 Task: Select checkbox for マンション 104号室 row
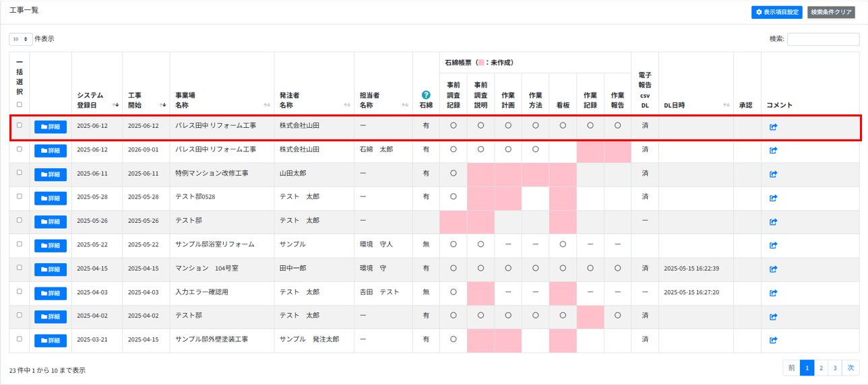[20, 268]
